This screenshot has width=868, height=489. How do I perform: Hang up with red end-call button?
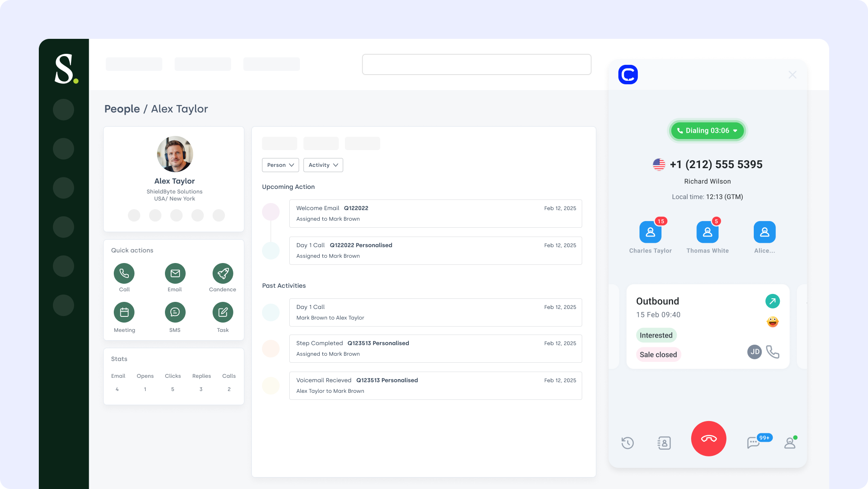[708, 439]
